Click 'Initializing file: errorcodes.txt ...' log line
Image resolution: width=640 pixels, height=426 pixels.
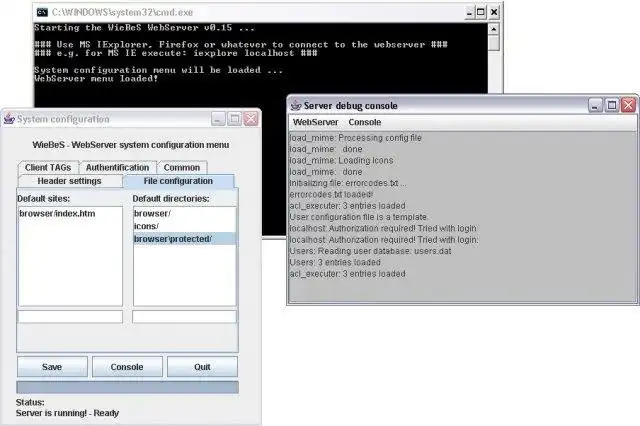(x=348, y=183)
